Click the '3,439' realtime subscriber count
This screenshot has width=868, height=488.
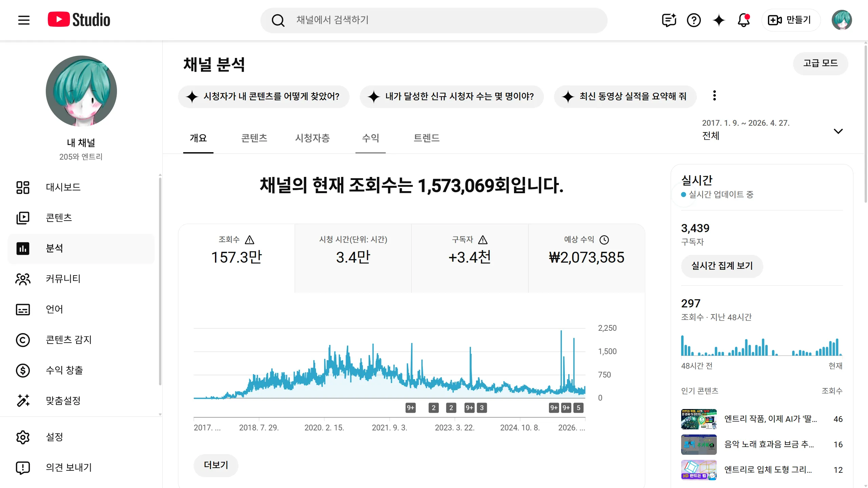tap(695, 228)
